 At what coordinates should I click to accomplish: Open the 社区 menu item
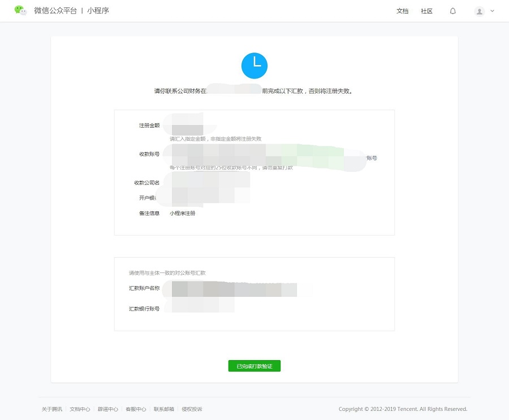pos(426,11)
